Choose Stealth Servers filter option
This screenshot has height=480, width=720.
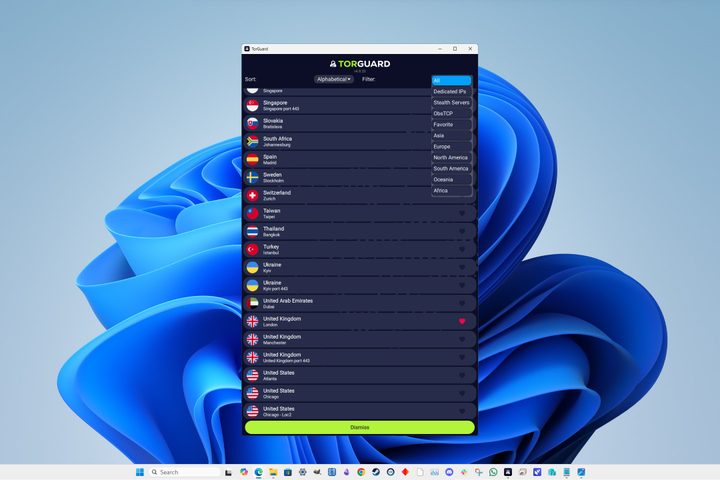pyautogui.click(x=452, y=102)
